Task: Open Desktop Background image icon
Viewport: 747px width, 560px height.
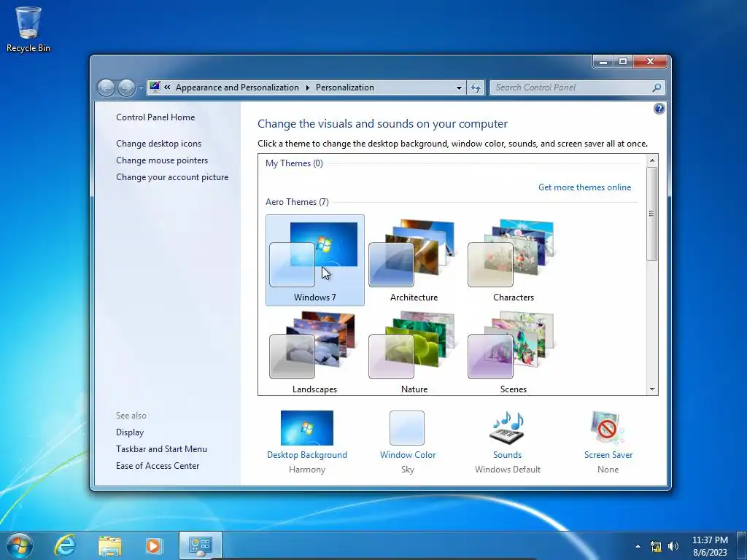Action: [307, 427]
